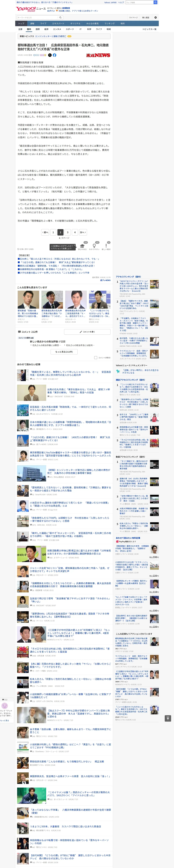174x868 pixels.
Task: Open paid article 小池百合子(71)の公約「ドクターヘリ」
Action: tap(132, 566)
